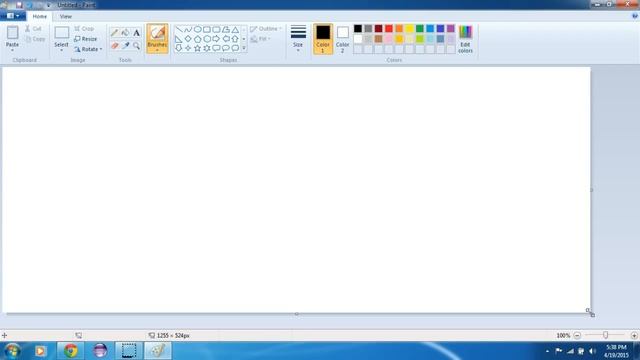Pick the Line shape
640x360 pixels.
click(x=179, y=29)
